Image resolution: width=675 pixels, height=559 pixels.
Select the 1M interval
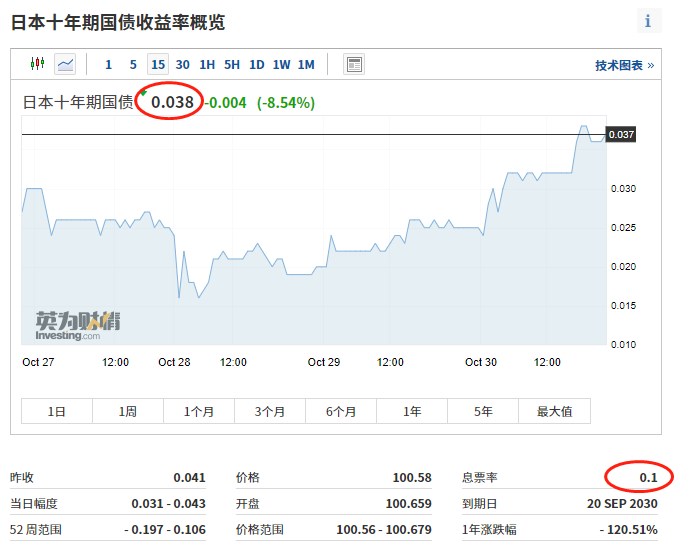306,65
